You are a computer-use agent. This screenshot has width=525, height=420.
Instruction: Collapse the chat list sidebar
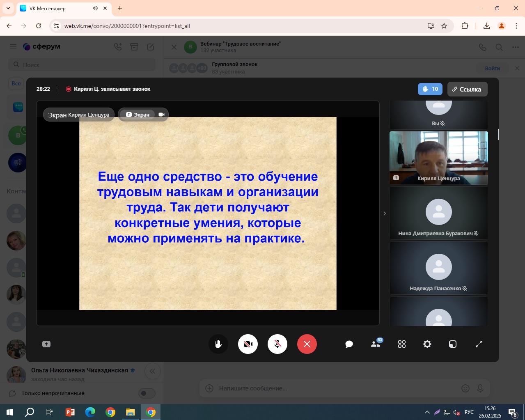(x=152, y=371)
